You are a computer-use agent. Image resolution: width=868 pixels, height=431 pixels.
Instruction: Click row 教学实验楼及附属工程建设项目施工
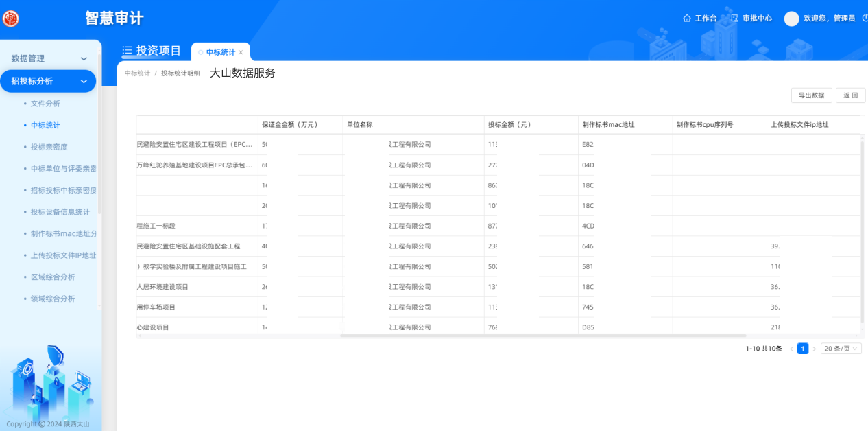[x=498, y=266]
